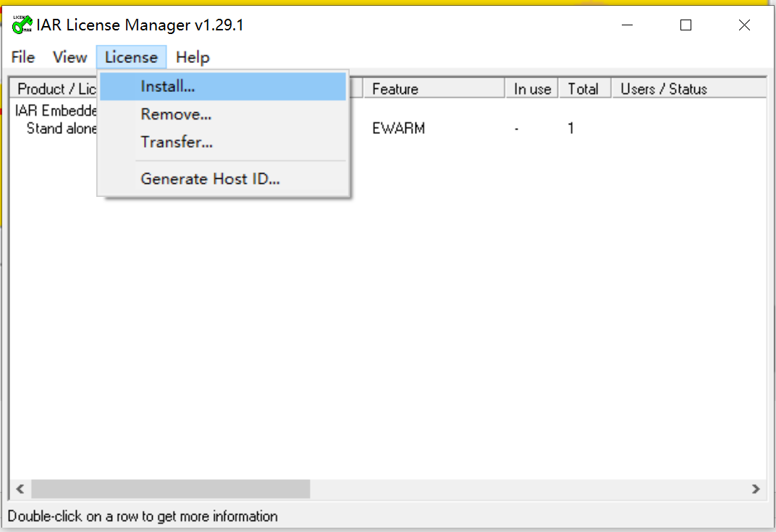Minimize the IAR License Manager window

628,25
